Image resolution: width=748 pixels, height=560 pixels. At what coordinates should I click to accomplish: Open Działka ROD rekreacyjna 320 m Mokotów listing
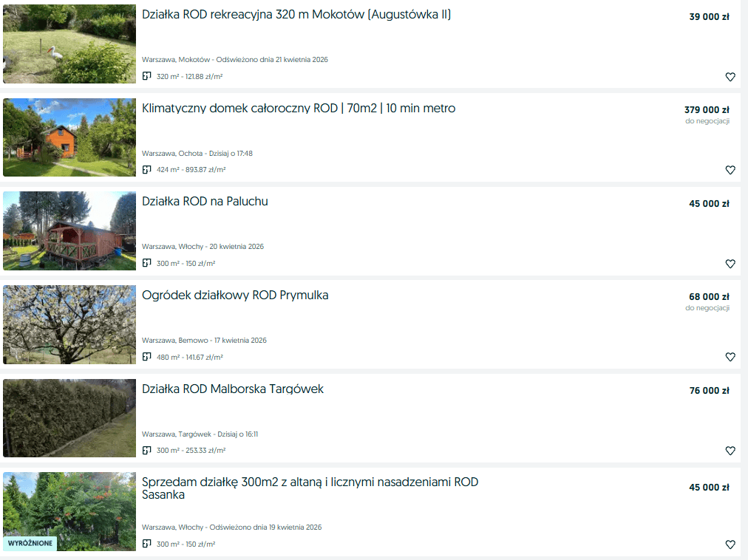tap(296, 15)
